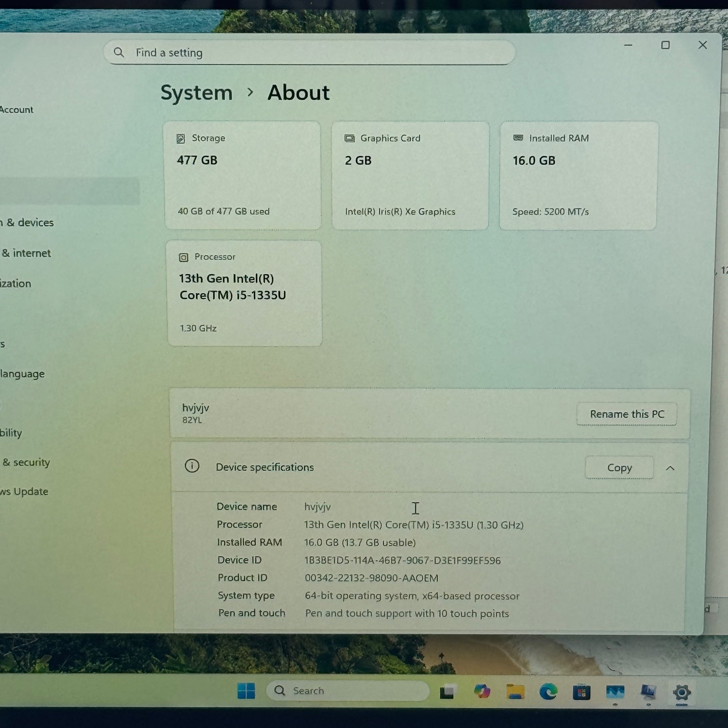Open Task View from taskbar
The height and width of the screenshot is (728, 728).
[447, 692]
